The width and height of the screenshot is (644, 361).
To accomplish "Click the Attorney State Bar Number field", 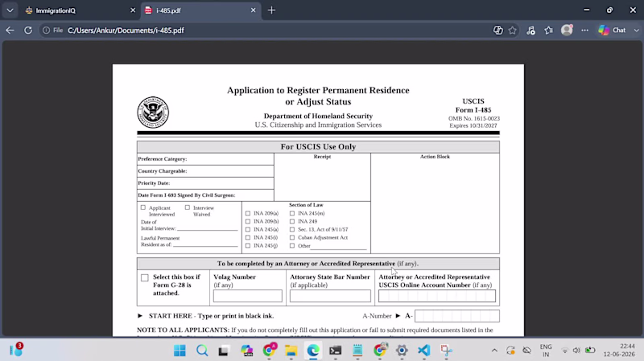I will click(x=330, y=296).
